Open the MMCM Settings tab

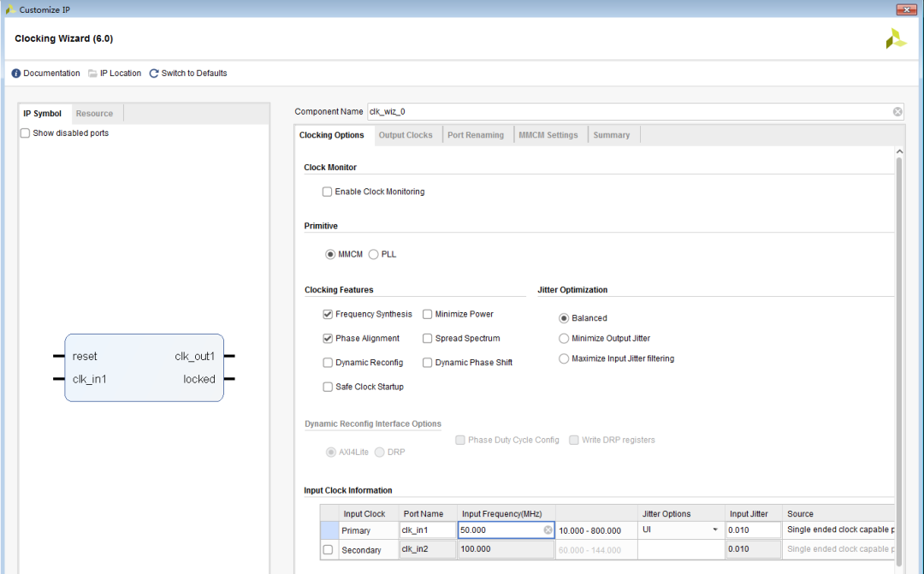click(548, 135)
